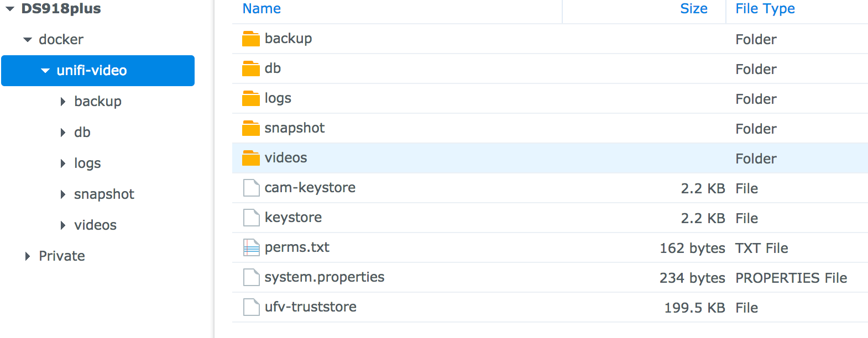Click the perms.txt text file icon
The height and width of the screenshot is (338, 868).
click(x=252, y=247)
